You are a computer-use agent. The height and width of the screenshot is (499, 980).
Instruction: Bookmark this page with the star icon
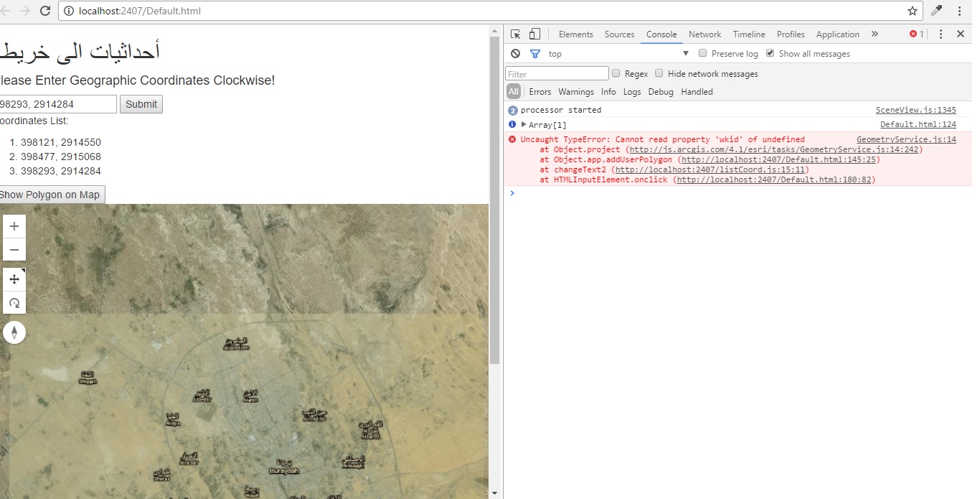(x=913, y=11)
